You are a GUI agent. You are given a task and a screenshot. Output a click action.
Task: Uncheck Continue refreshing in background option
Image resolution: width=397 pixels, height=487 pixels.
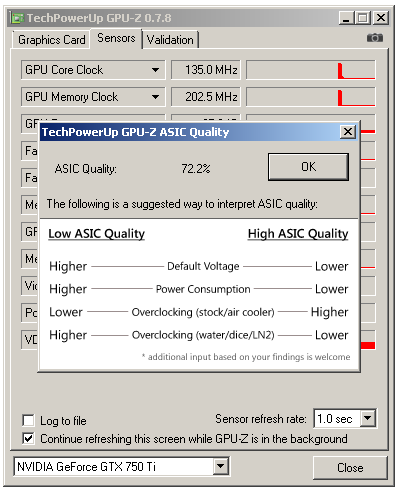28,438
